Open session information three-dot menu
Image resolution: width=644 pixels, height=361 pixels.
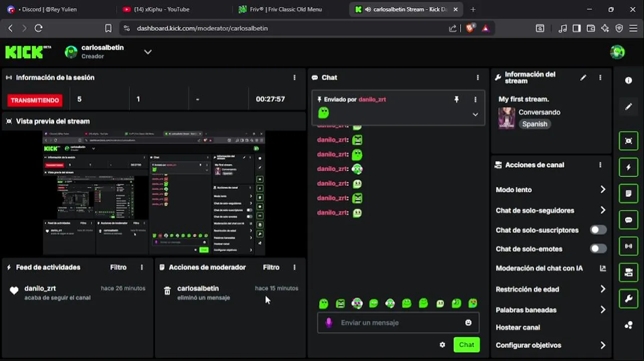pos(294,78)
